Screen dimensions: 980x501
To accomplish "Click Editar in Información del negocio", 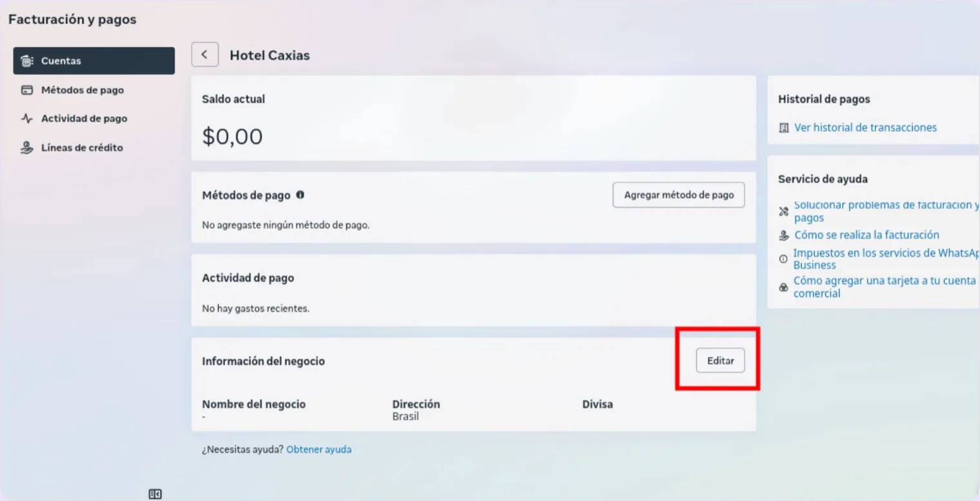I will (720, 361).
